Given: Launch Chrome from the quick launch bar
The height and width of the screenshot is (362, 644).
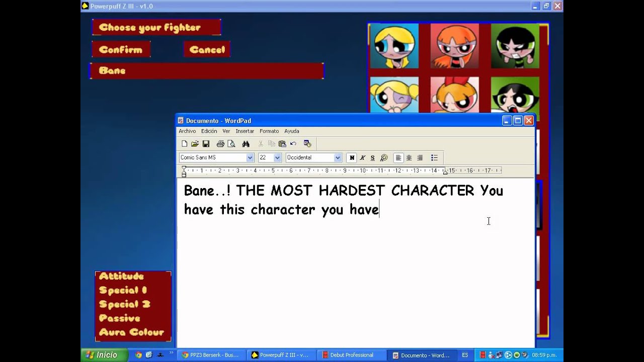Looking at the screenshot, I should [x=138, y=355].
